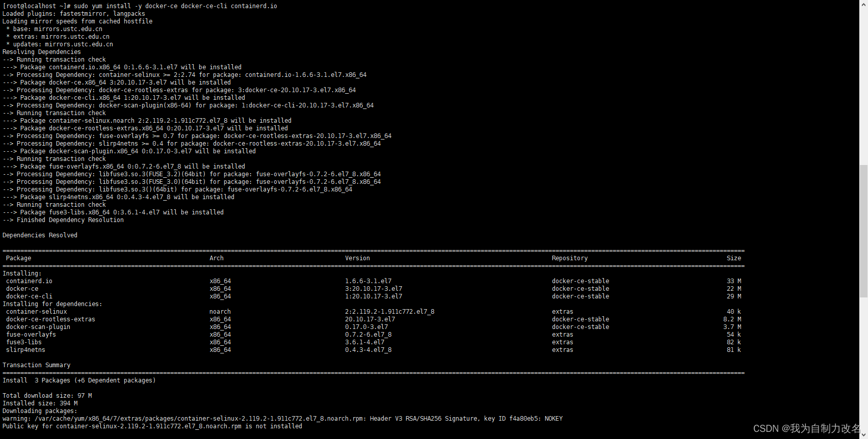Click 'Install 3 Packages (+6 Dependent packages)' line
This screenshot has height=439, width=868.
(79, 380)
